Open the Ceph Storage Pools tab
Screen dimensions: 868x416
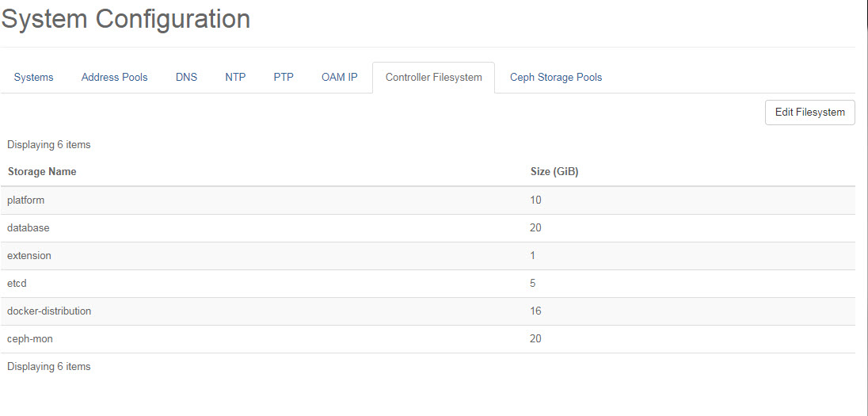[555, 78]
